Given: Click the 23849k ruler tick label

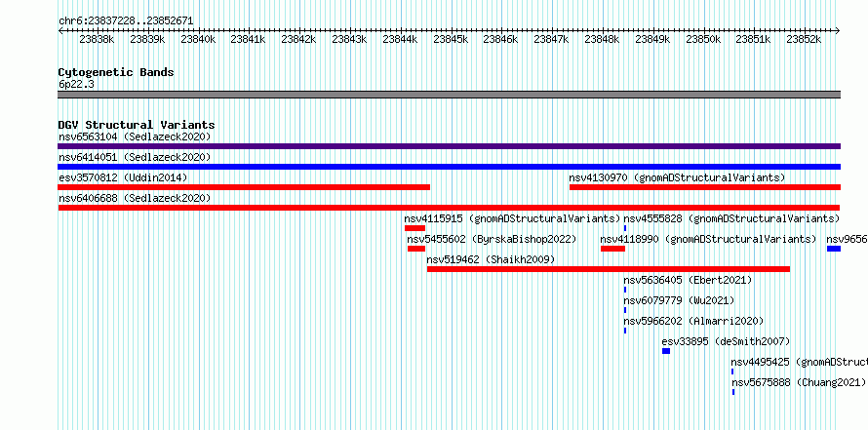Looking at the screenshot, I should coord(653,39).
